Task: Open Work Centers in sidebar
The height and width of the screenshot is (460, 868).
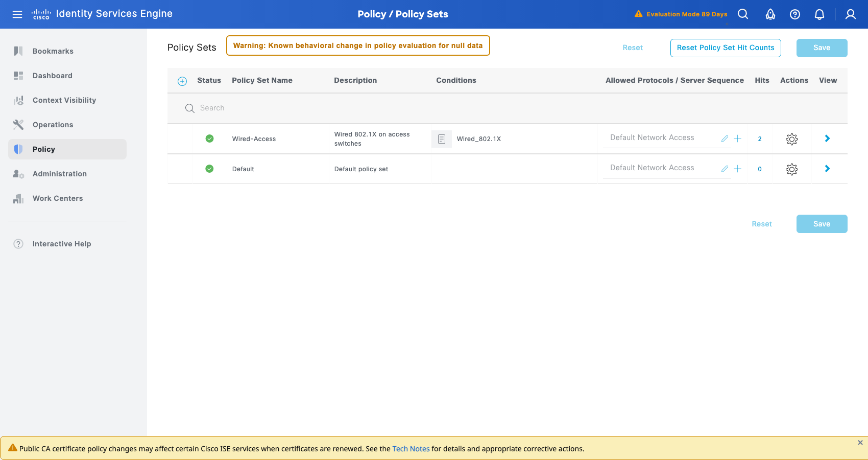Action: pos(67,198)
